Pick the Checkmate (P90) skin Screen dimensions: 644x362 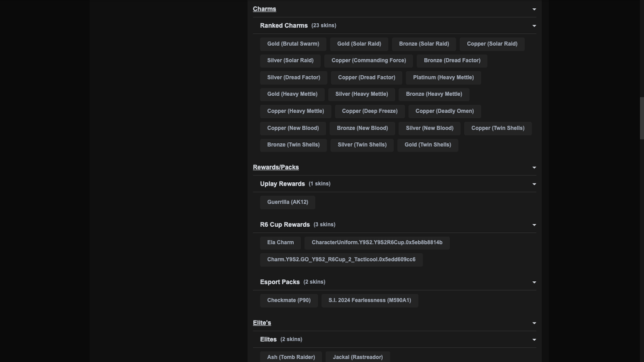(x=289, y=301)
